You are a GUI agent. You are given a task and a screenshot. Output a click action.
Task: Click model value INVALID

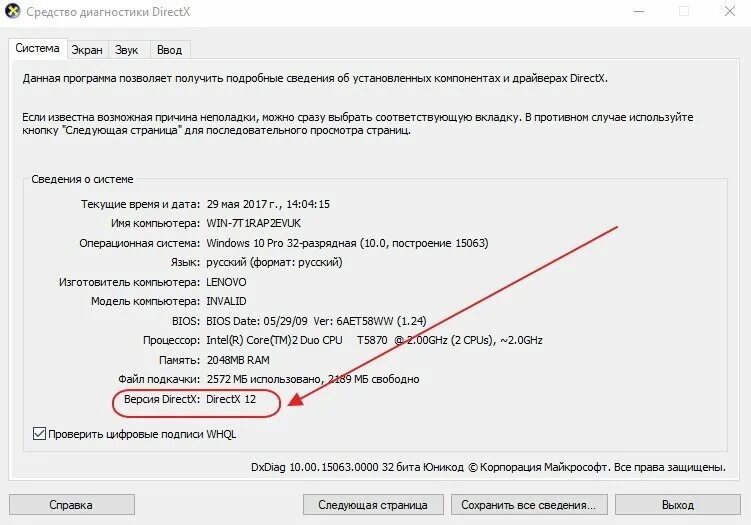coord(226,301)
